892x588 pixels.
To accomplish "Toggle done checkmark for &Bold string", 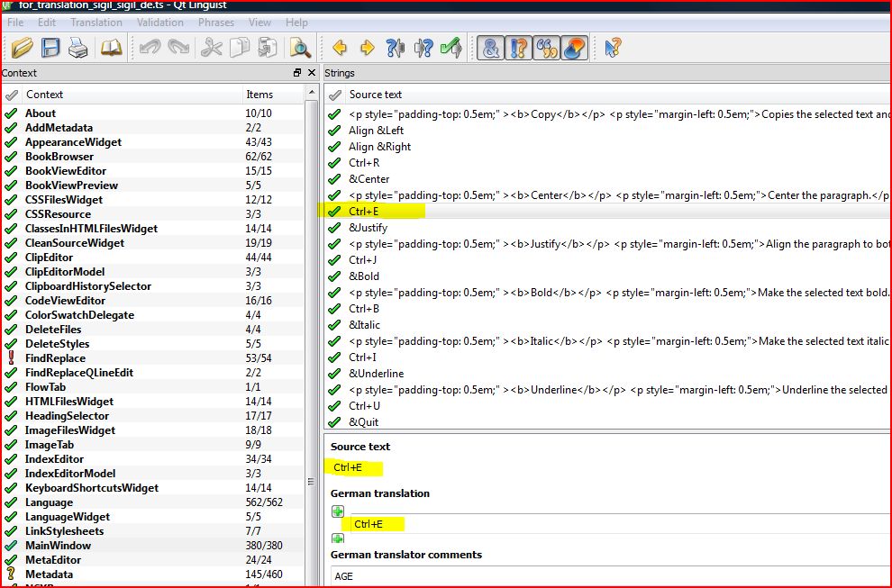I will [334, 276].
